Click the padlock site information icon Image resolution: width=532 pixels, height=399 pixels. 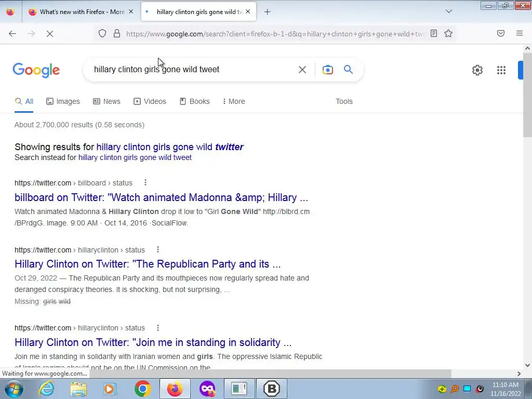(x=117, y=33)
